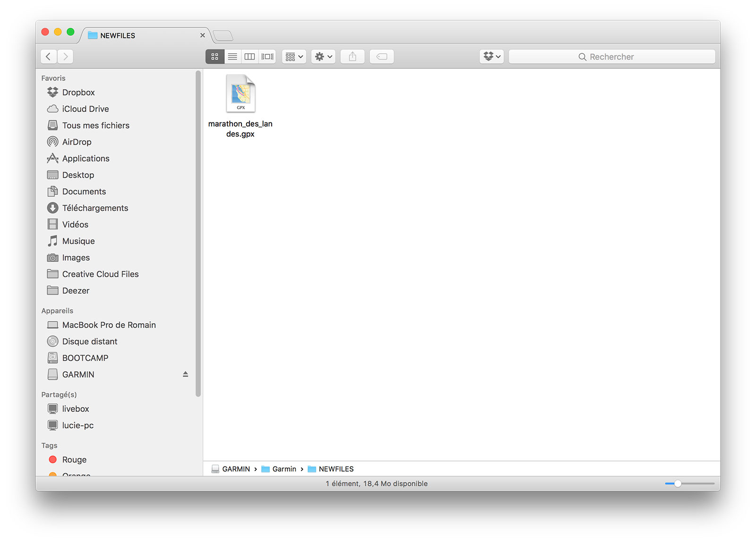The height and width of the screenshot is (542, 756).
Task: Click the icon size slider
Action: pos(689,483)
